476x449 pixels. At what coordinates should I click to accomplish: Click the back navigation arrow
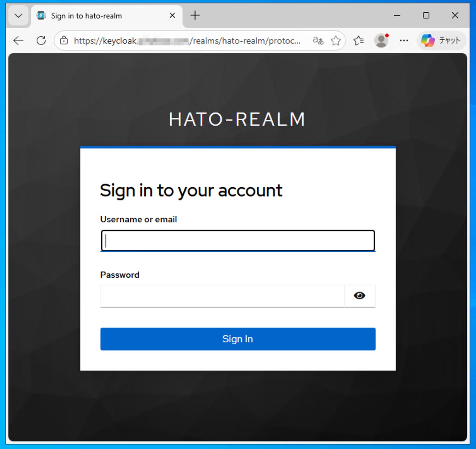coord(18,40)
